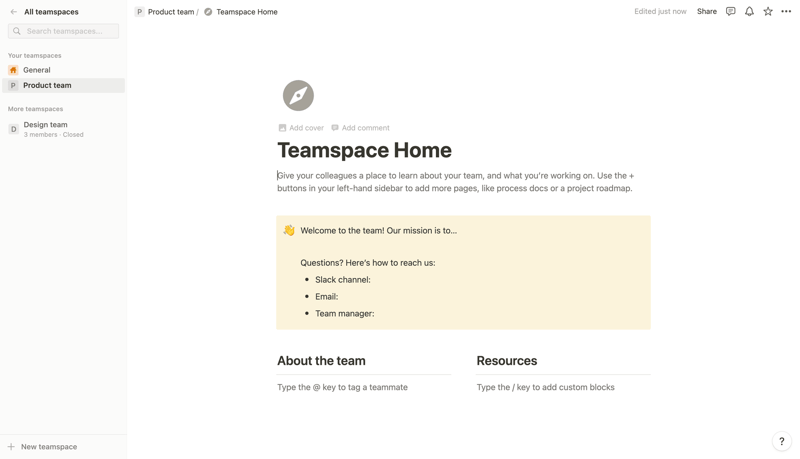The width and height of the screenshot is (800, 459).
Task: Click the Welcome to the team callout text
Action: (379, 231)
